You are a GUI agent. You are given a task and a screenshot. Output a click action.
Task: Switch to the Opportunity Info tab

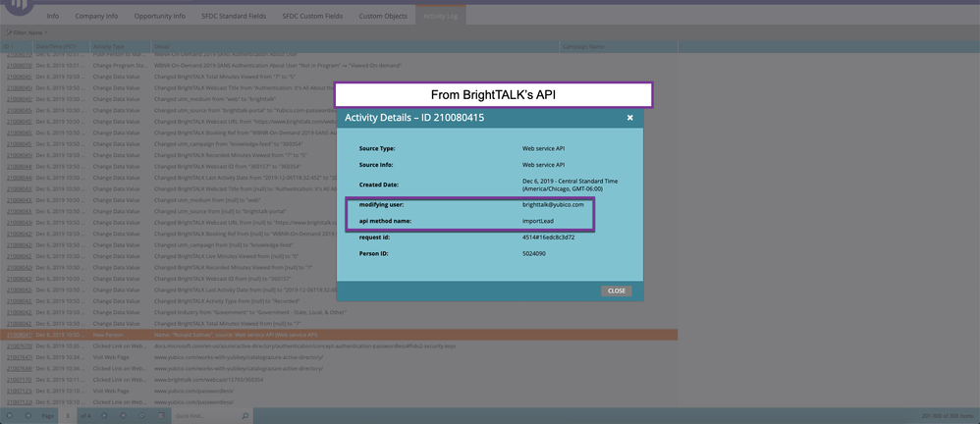pyautogui.click(x=159, y=16)
